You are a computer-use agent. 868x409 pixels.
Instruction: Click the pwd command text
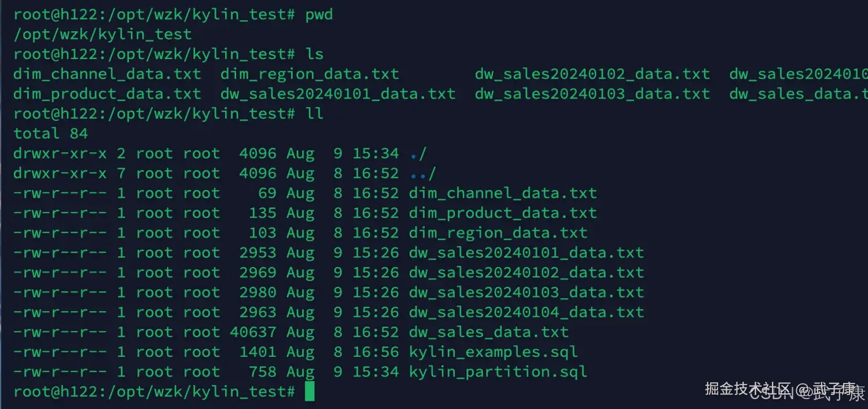coord(319,14)
